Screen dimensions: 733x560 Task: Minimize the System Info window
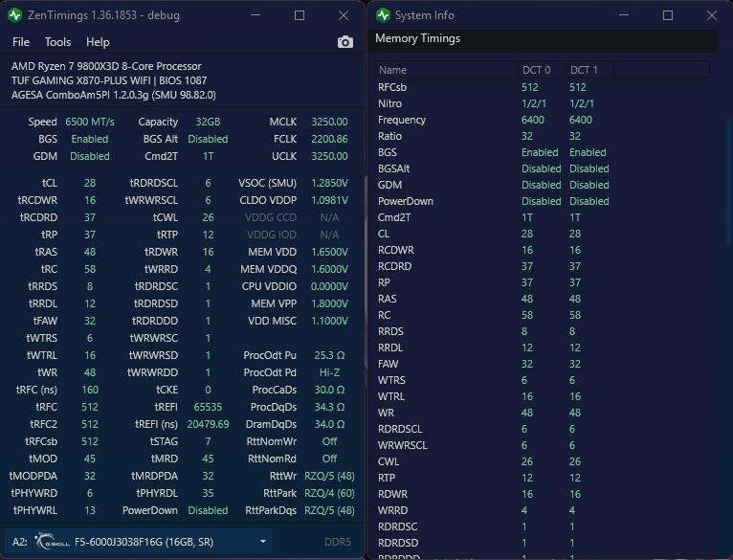click(624, 15)
